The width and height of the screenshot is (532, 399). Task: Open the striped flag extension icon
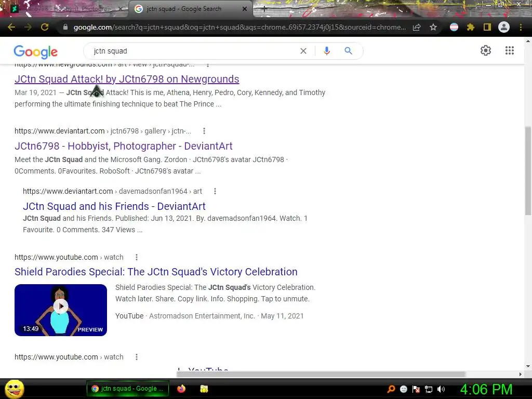(454, 27)
